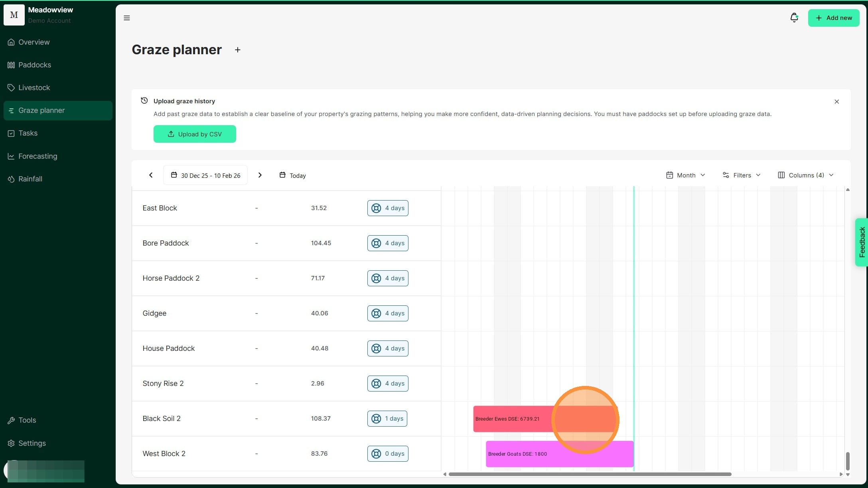Open the Month view dropdown

[x=686, y=175]
